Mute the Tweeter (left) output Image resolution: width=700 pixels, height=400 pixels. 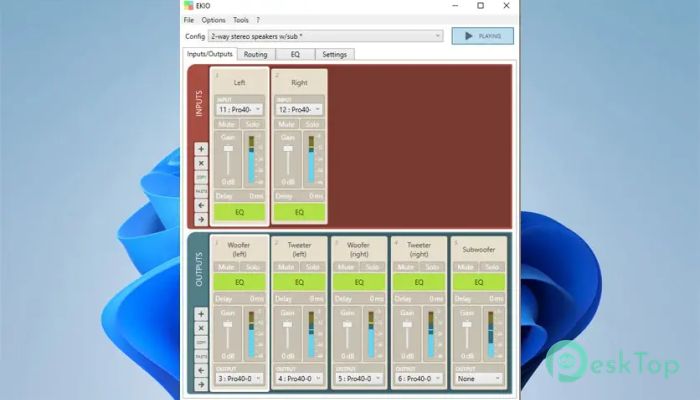286,267
